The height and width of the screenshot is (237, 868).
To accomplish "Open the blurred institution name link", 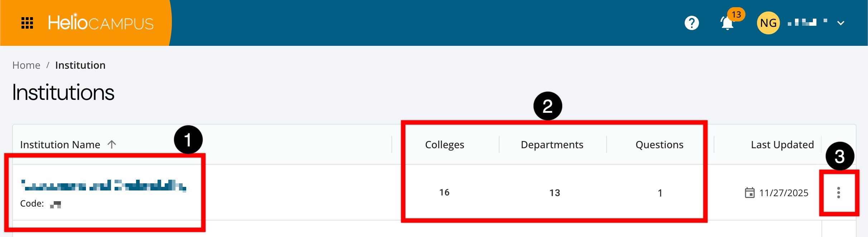I will pos(103,186).
